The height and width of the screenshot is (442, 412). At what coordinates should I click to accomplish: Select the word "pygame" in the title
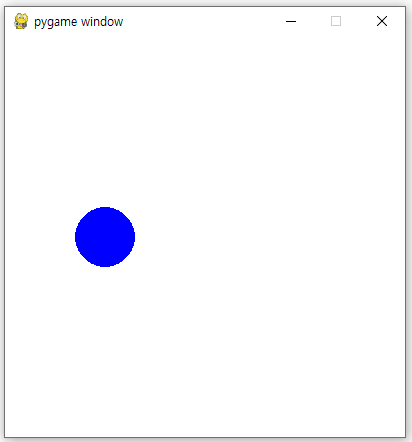coord(56,22)
